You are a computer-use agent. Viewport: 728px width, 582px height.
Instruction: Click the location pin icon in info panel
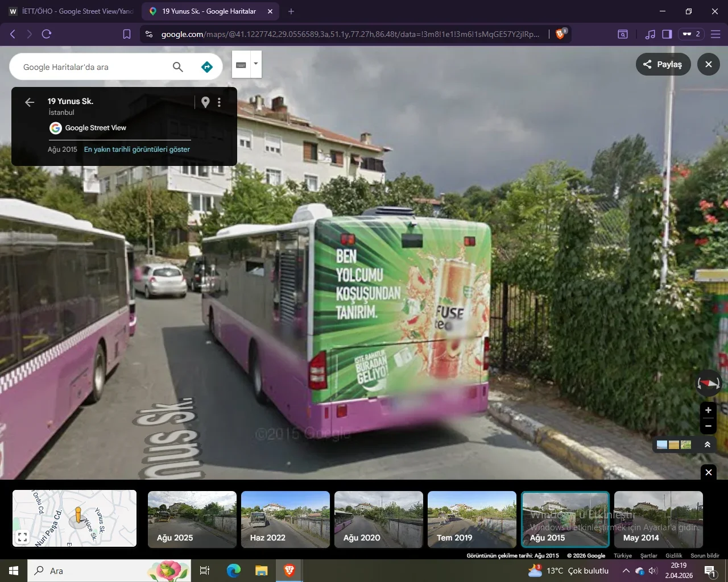click(x=205, y=102)
